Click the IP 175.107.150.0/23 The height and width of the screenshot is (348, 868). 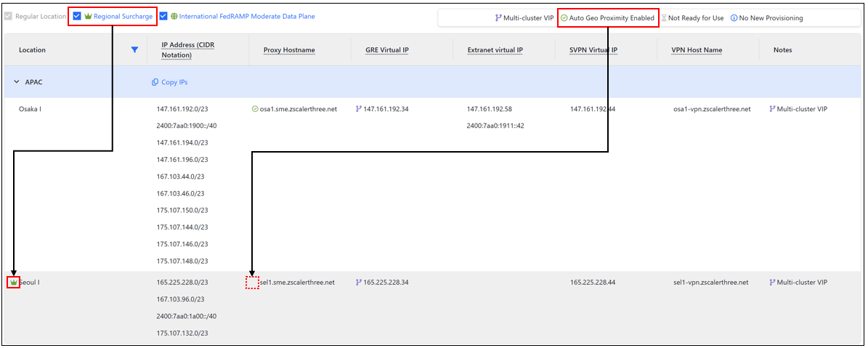click(182, 210)
